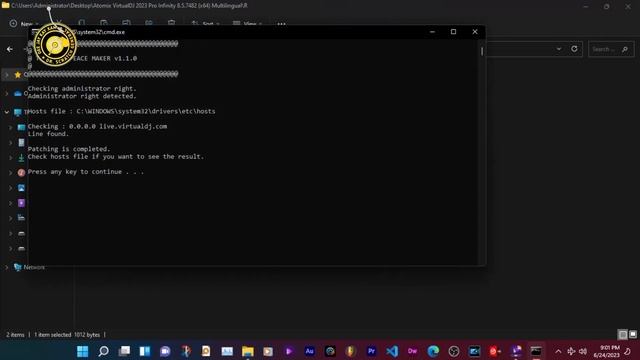This screenshot has width=640, height=360.
Task: Switch Explorer to large thumbnails view
Action: (633, 335)
